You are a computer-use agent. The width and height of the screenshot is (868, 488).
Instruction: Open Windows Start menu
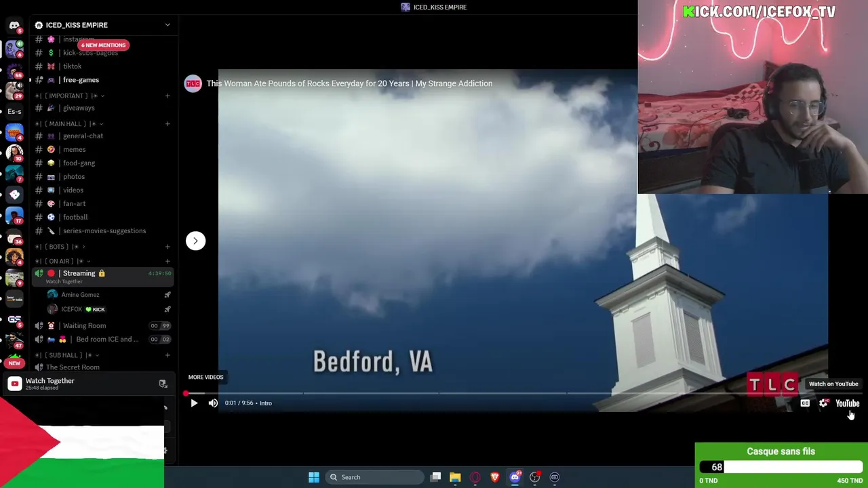point(313,477)
